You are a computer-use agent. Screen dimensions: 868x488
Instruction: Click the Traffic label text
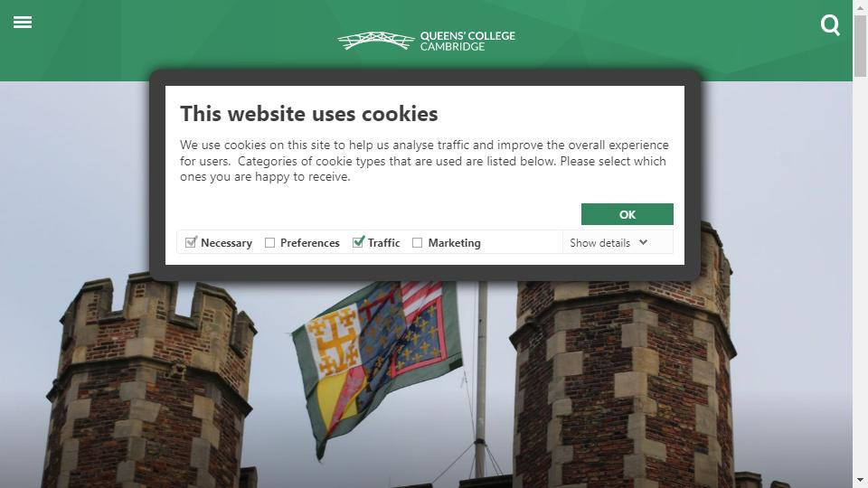pos(383,243)
